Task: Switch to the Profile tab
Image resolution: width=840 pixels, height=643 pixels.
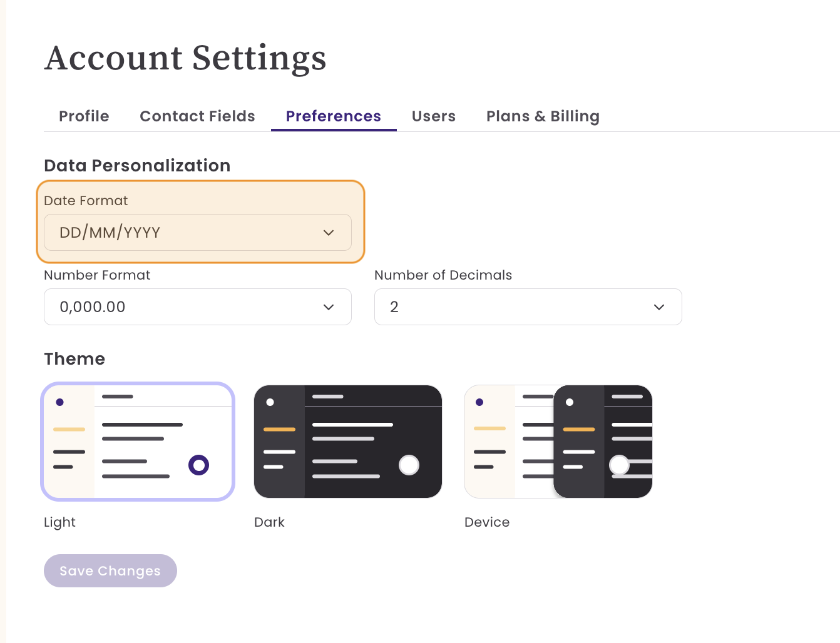Action: click(x=84, y=116)
